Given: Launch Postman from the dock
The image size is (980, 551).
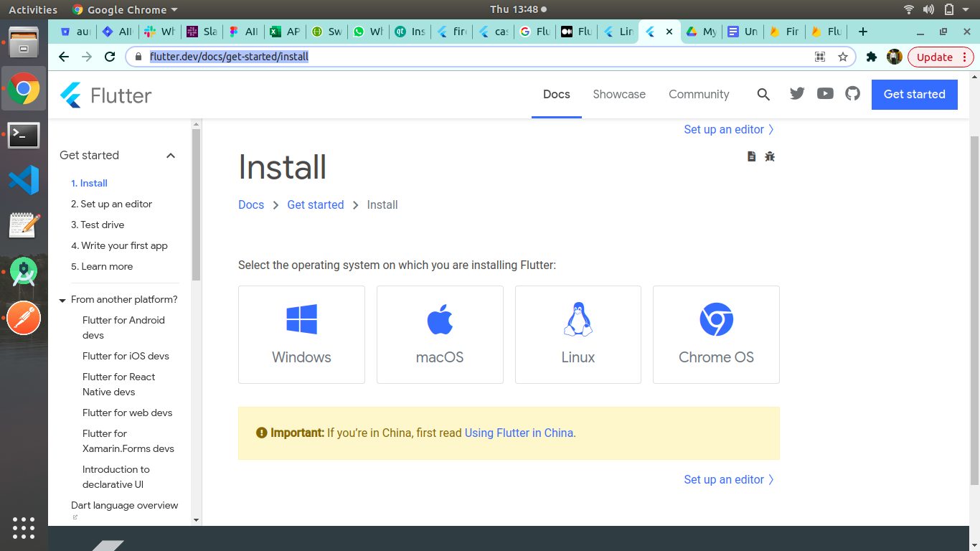Looking at the screenshot, I should pos(24,317).
